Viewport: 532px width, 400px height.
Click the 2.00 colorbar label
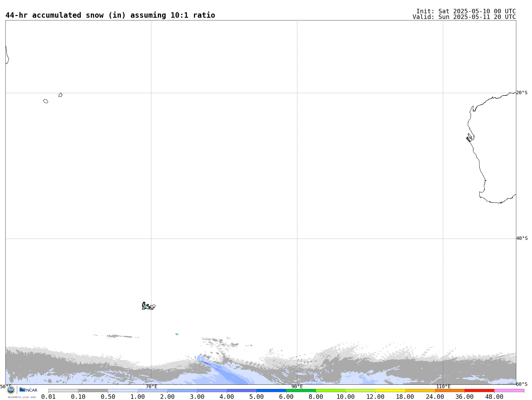pyautogui.click(x=167, y=397)
